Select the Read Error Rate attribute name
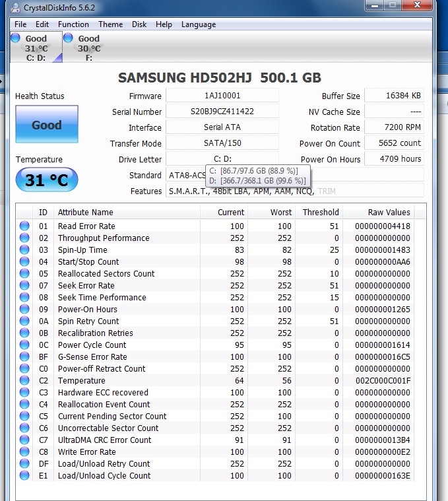 pyautogui.click(x=86, y=226)
